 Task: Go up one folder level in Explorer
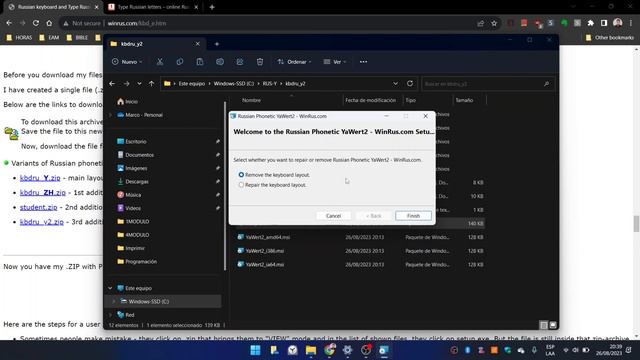(151, 83)
